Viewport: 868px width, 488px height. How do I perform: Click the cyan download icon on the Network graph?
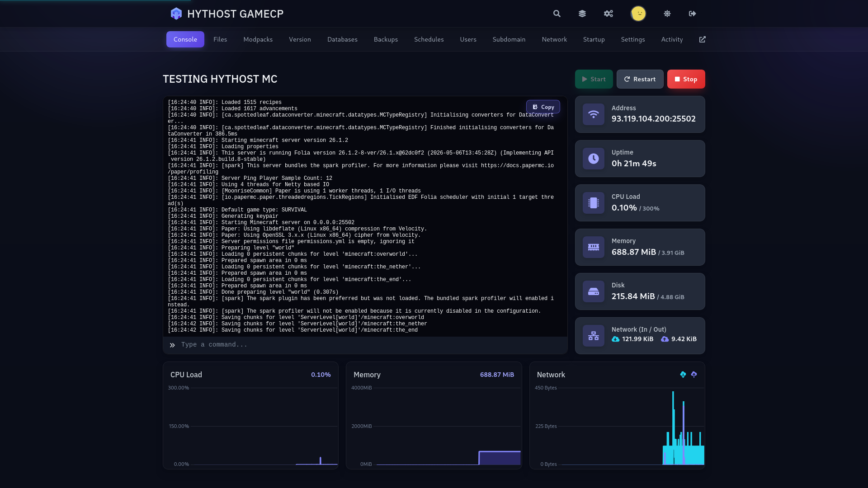(683, 375)
